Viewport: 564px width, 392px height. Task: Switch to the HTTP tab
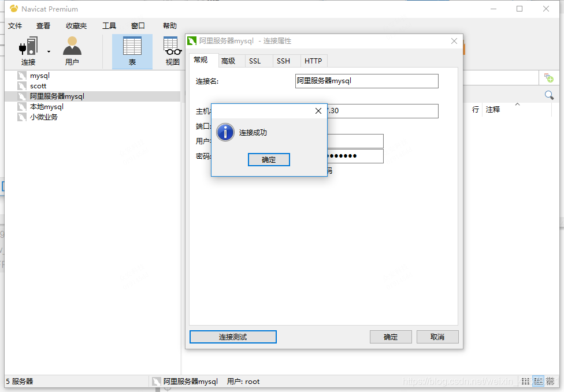click(x=313, y=61)
